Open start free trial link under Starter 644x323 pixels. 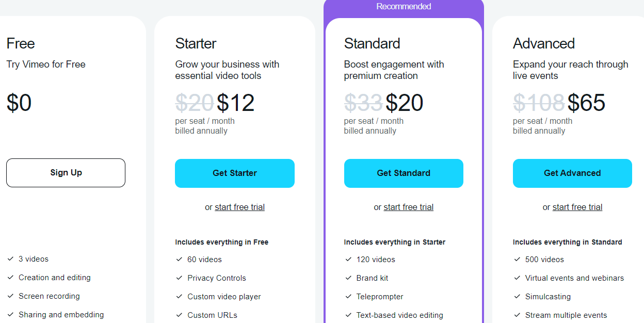239,207
